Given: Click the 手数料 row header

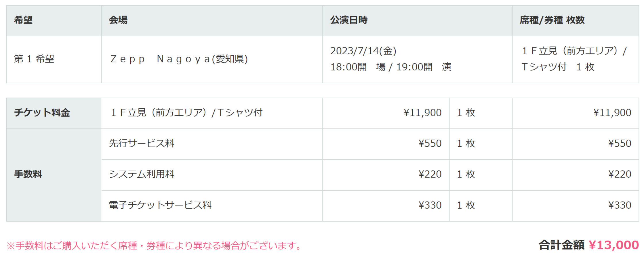Looking at the screenshot, I should (54, 175).
